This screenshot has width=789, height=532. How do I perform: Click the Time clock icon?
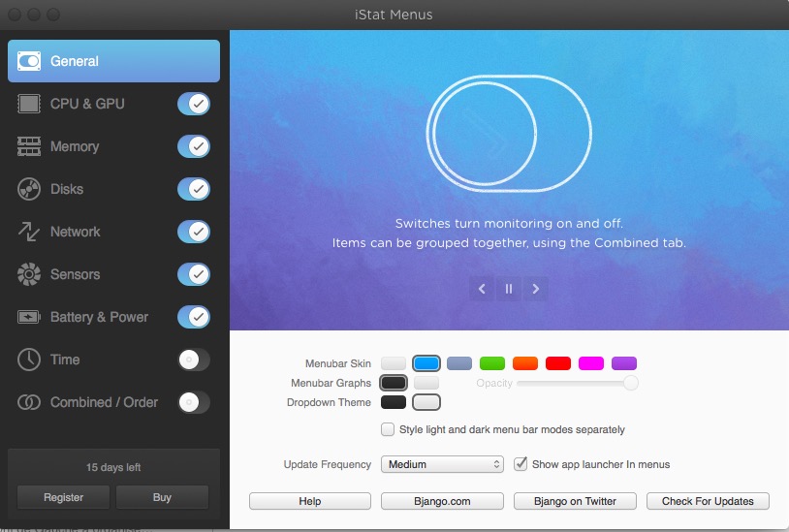click(29, 360)
